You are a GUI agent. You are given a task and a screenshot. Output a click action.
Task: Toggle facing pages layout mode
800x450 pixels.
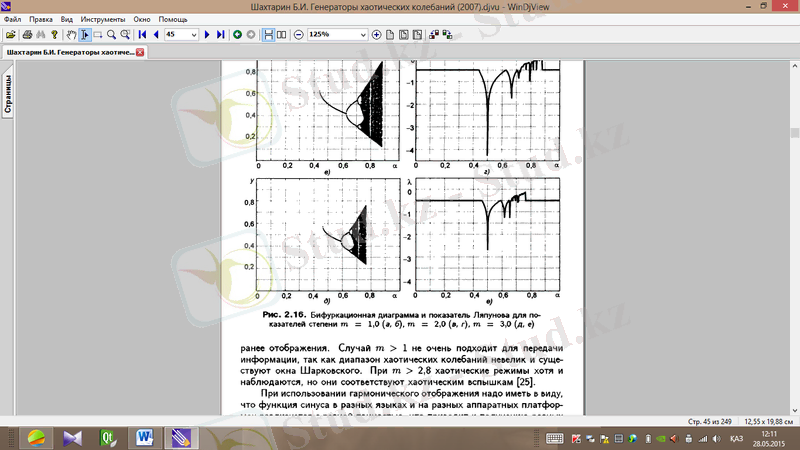281,34
